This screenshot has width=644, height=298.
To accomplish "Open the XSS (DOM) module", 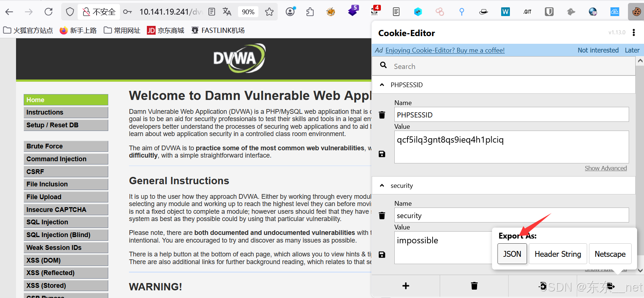I will (x=66, y=260).
